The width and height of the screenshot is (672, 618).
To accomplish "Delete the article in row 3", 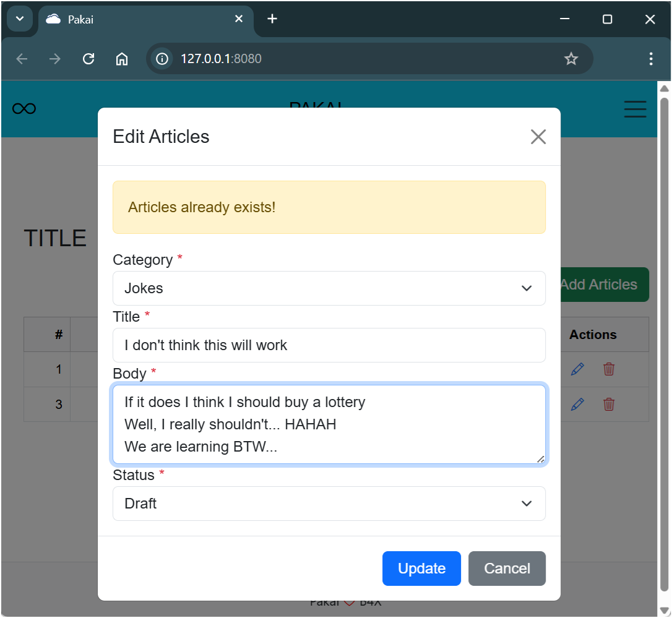I will (608, 404).
